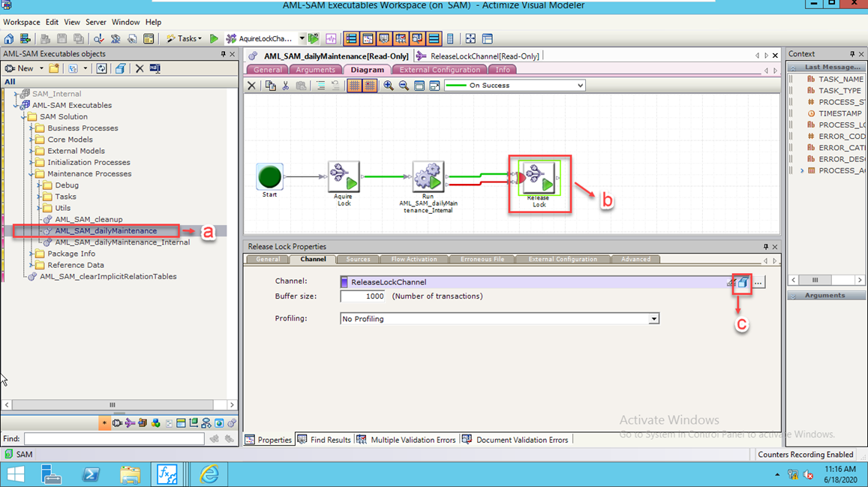Click the open-in-window icon in objects toolbar
The height and width of the screenshot is (487, 868).
(x=120, y=68)
